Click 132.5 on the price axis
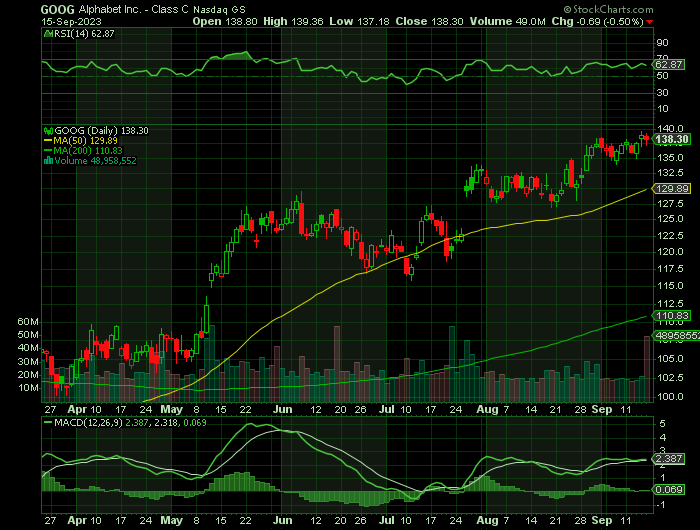The width and height of the screenshot is (700, 530). click(x=670, y=173)
